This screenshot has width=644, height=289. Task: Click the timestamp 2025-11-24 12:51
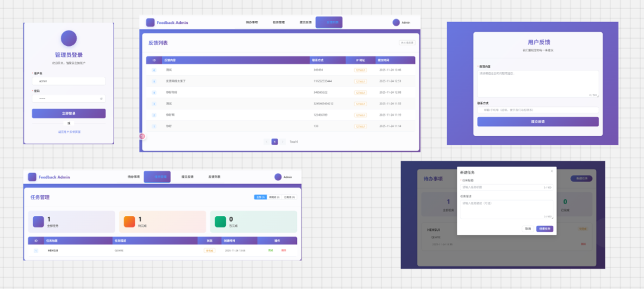click(x=390, y=81)
